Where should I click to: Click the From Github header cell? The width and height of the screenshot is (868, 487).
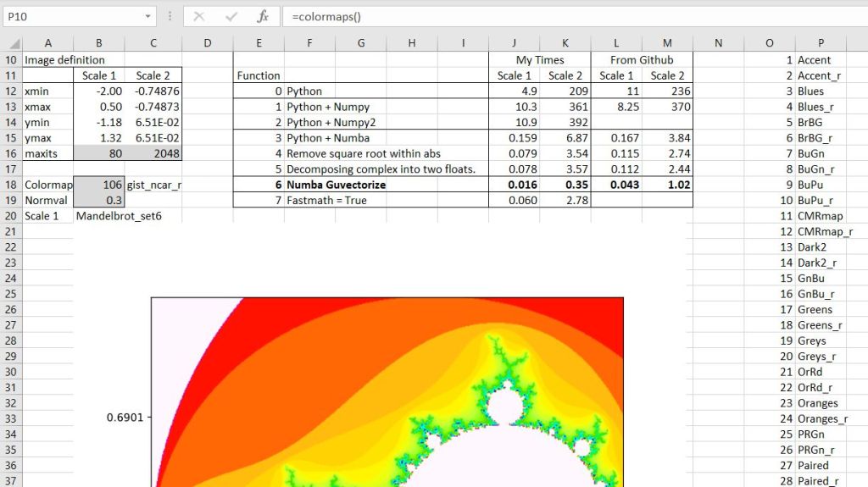point(642,60)
